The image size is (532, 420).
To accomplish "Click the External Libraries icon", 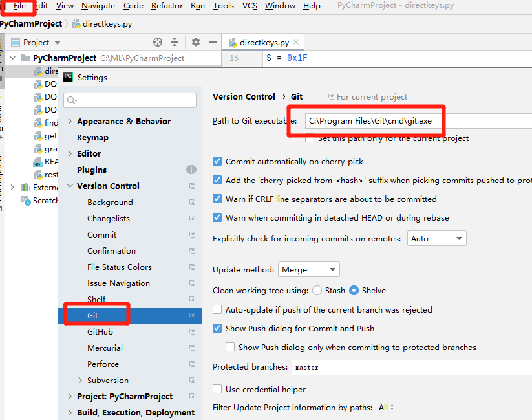I will 26,187.
